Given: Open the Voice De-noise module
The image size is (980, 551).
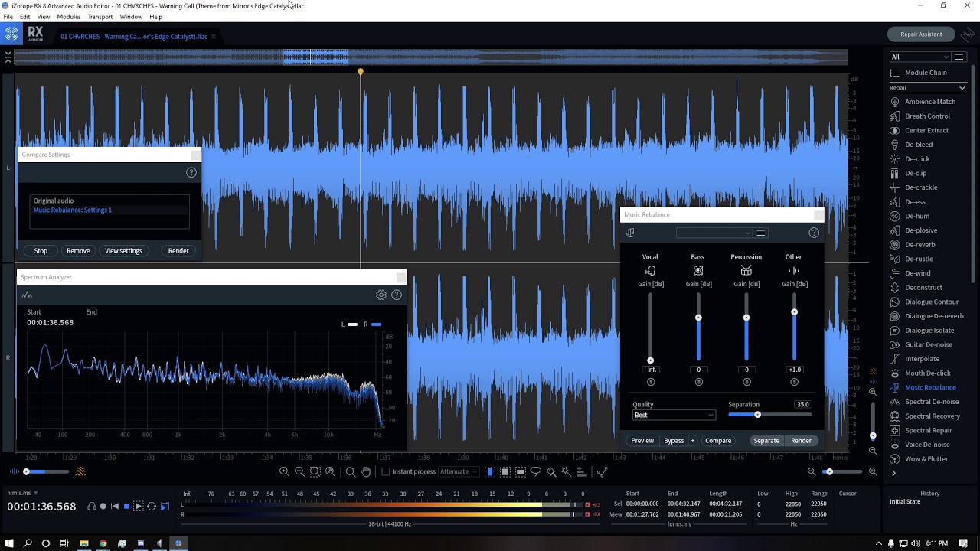Looking at the screenshot, I should pyautogui.click(x=920, y=444).
